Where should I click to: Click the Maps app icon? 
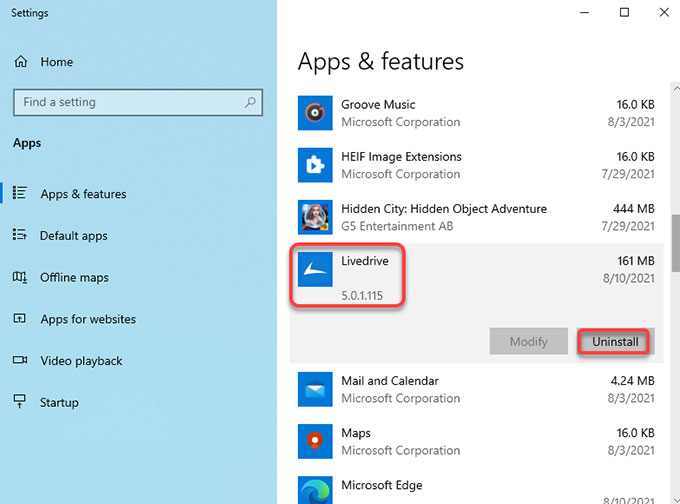pos(315,441)
